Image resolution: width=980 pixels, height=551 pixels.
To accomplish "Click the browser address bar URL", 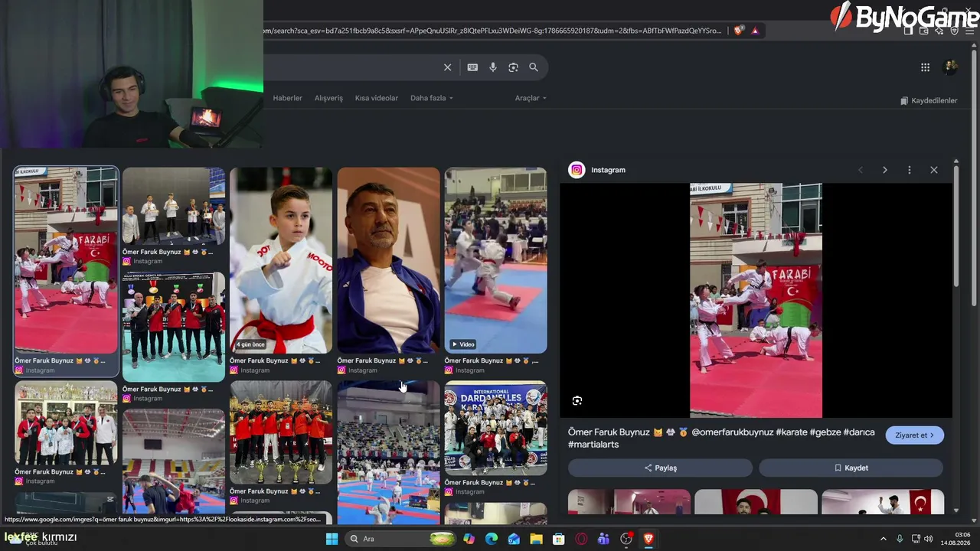I will point(494,31).
